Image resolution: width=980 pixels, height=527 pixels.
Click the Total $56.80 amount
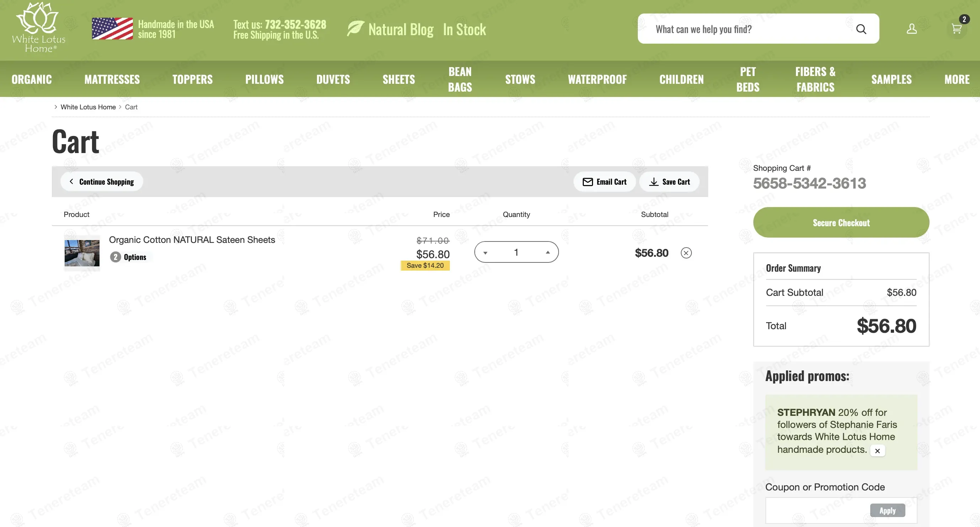887,326
